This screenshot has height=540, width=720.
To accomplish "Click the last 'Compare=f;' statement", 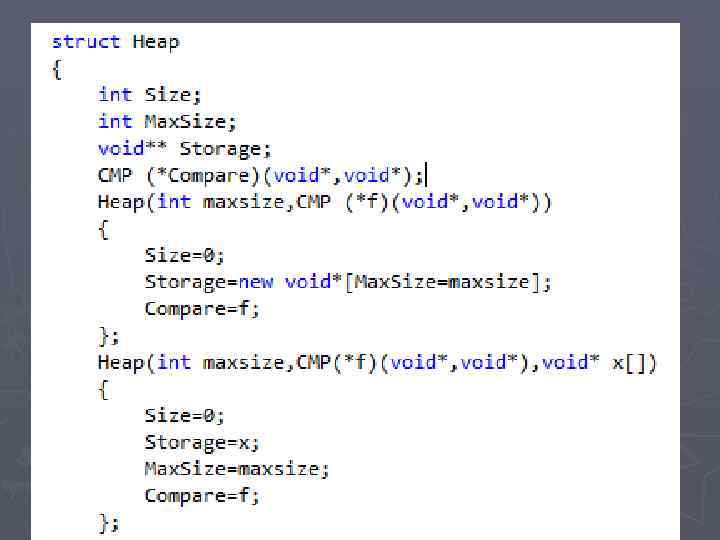I will coord(202,496).
